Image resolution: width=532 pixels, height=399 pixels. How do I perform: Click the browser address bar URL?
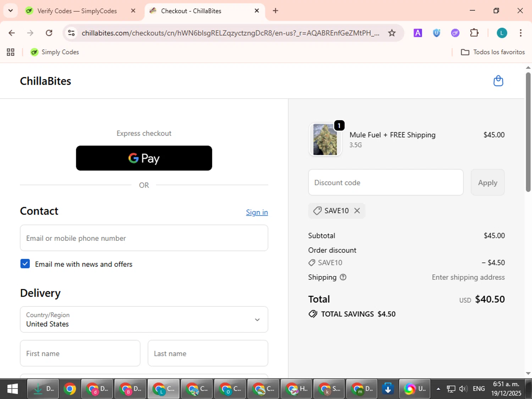click(x=231, y=33)
